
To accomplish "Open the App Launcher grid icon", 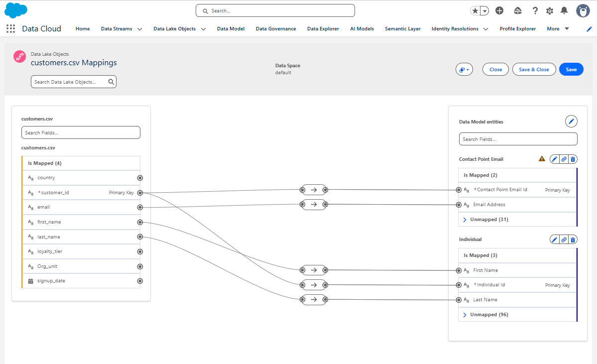I will (x=10, y=28).
